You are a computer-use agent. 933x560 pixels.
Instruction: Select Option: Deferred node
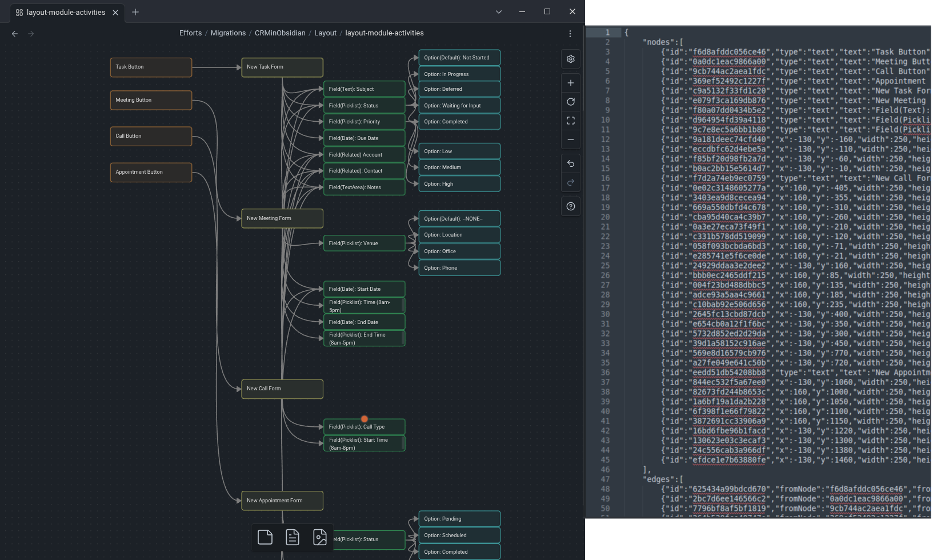[x=459, y=89]
